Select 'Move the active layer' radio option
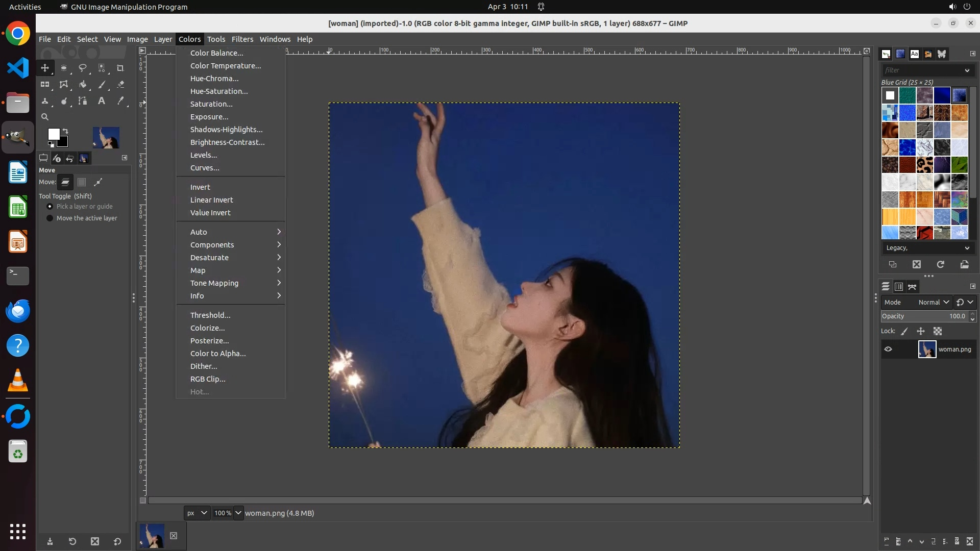The image size is (980, 551). [50, 218]
